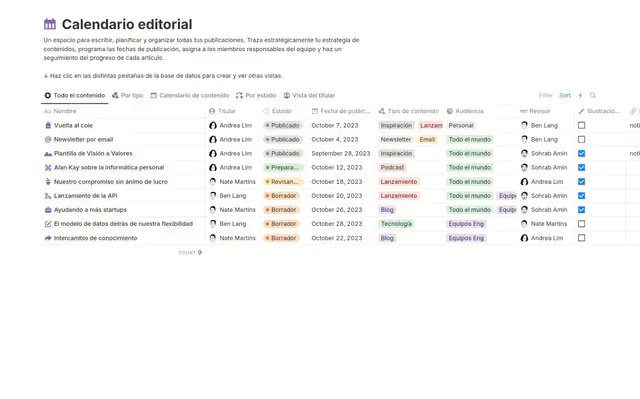
Task: Open Nuestro compromiso sin ánimo de lucro title
Action: [111, 182]
